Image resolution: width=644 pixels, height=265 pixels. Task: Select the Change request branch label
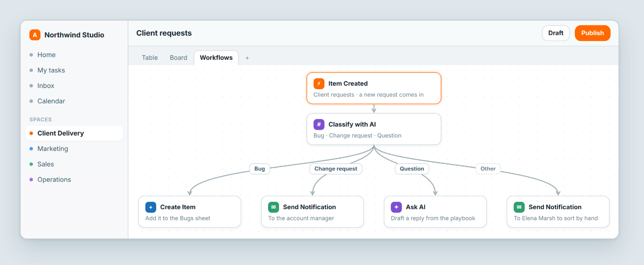click(x=336, y=169)
